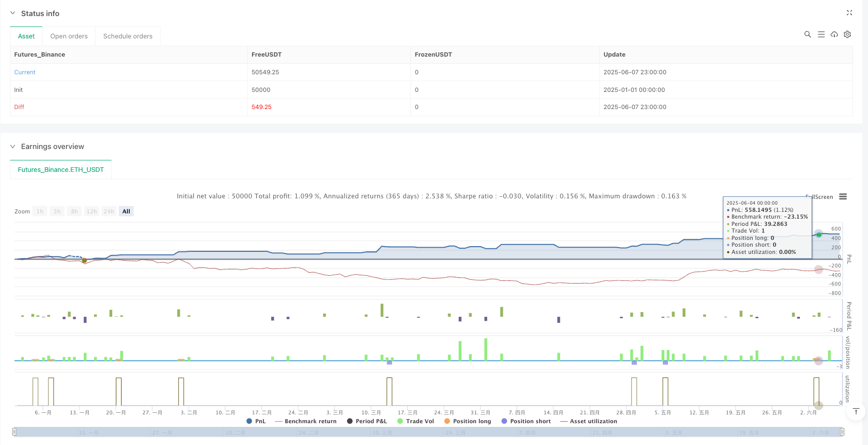
Task: Toggle Position short legend item
Action: coord(526,421)
